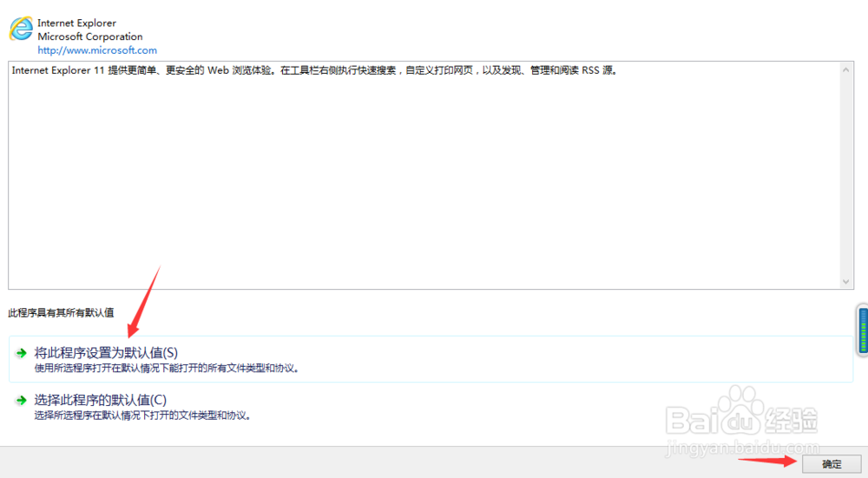The height and width of the screenshot is (478, 868).
Task: Click the 选择所选程序在默认情况下打开的文件类型和协议 subtitle
Action: [x=143, y=416]
